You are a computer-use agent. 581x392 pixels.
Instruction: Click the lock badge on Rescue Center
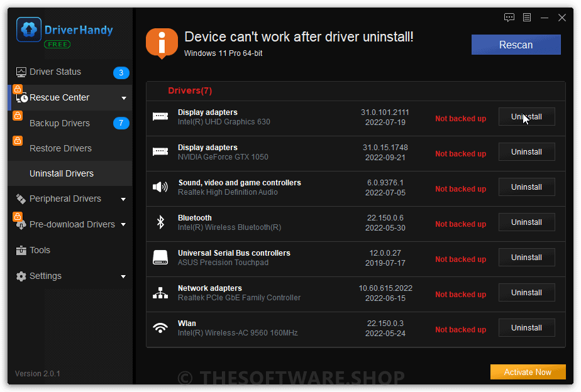18,89
